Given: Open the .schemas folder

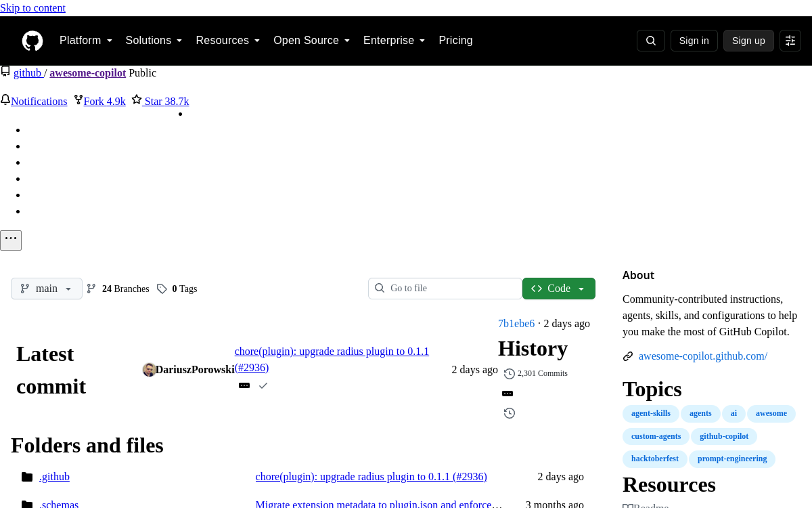Looking at the screenshot, I should point(59,504).
